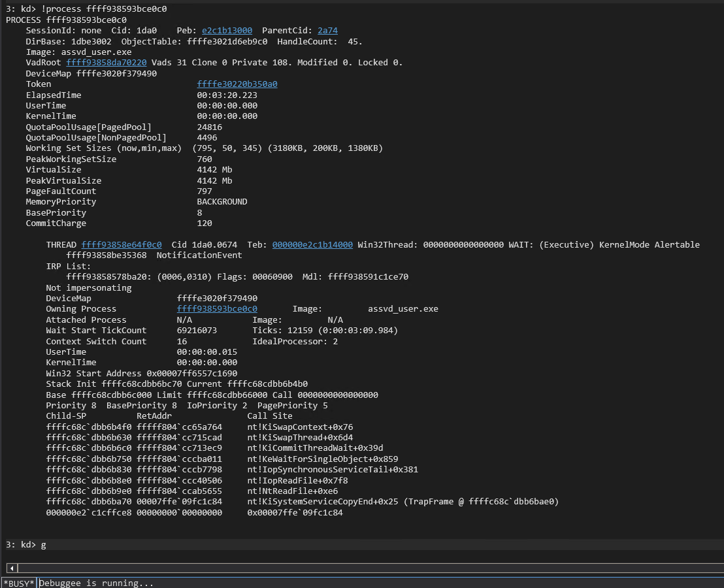Follow the ParentCid 2a74 link
724x588 pixels.
(x=327, y=31)
